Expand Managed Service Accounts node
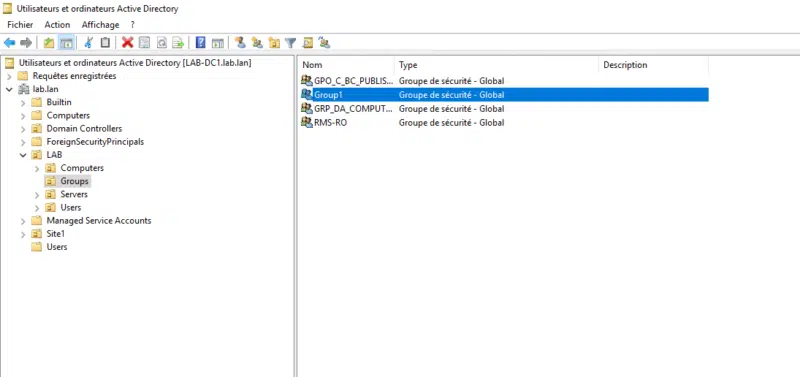This screenshot has height=377, width=800. tap(23, 221)
